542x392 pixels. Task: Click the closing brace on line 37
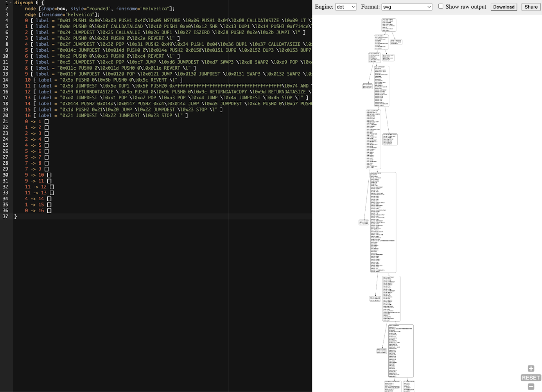point(16,216)
